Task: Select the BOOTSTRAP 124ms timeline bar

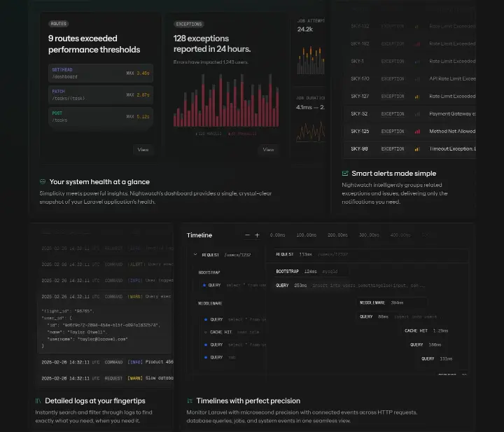Action: click(311, 272)
